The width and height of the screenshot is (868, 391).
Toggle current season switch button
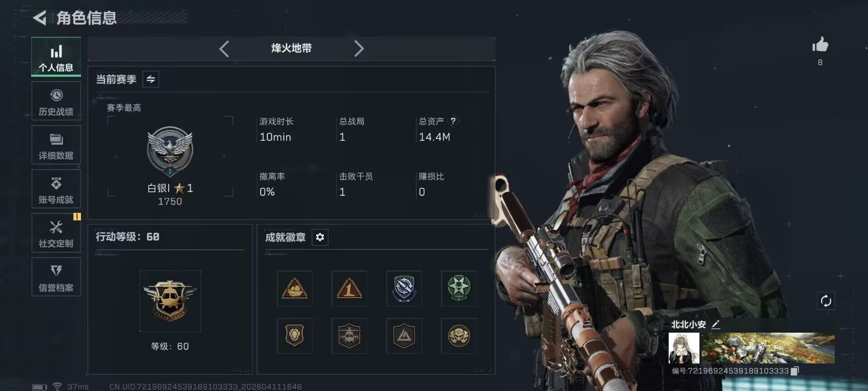tap(151, 79)
